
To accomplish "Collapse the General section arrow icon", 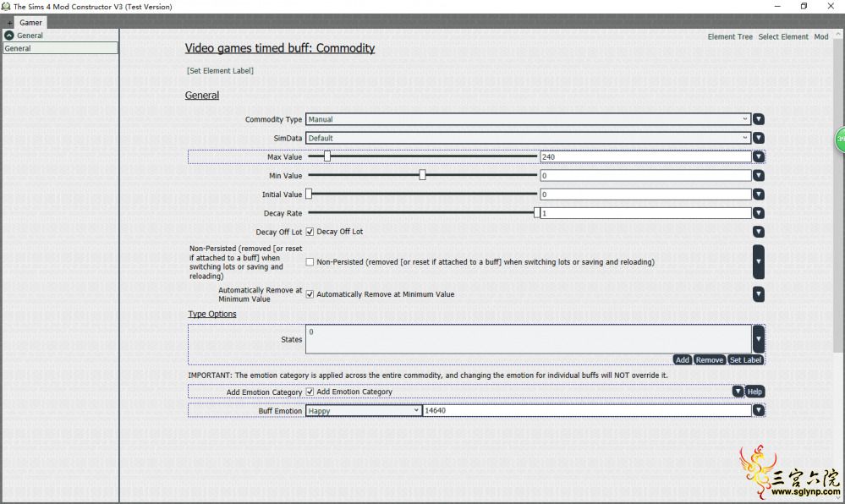I will (9, 35).
